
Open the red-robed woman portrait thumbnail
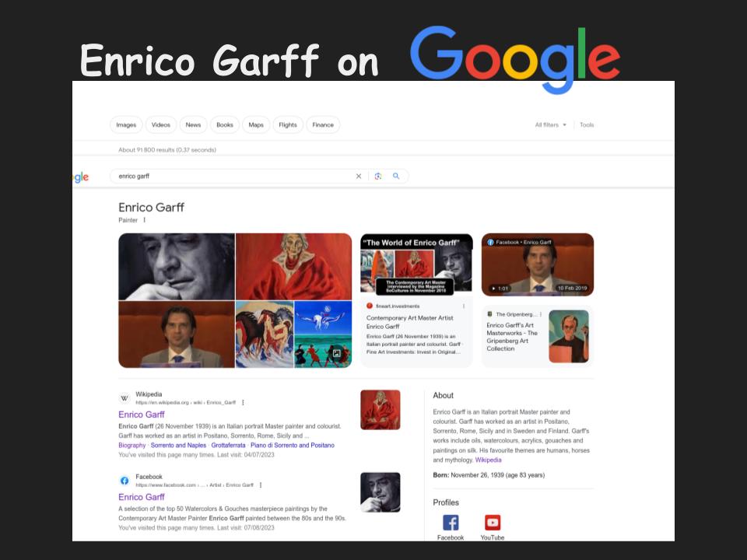[293, 266]
